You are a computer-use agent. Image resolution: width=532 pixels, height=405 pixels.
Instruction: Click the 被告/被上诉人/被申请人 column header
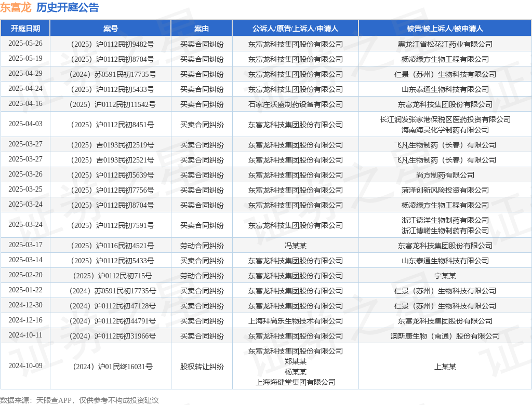click(445, 29)
